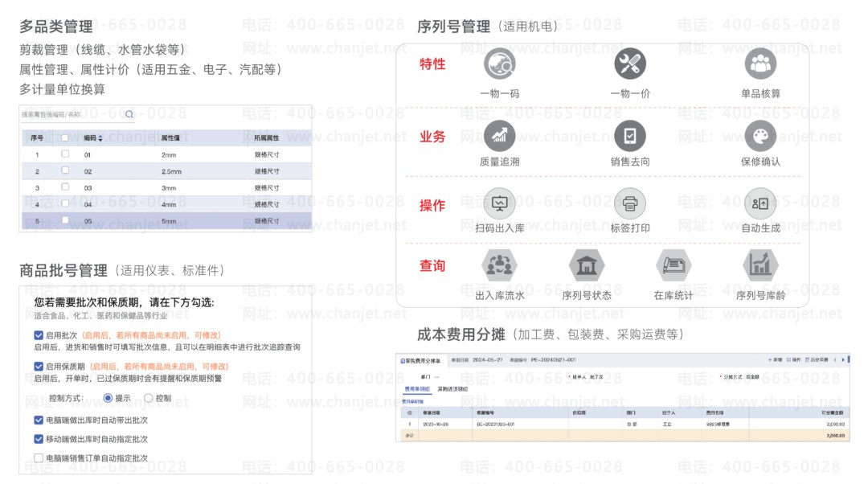The height and width of the screenshot is (484, 868).
Task: Open the 出入库流水 hexagon icon
Action: pos(499,266)
